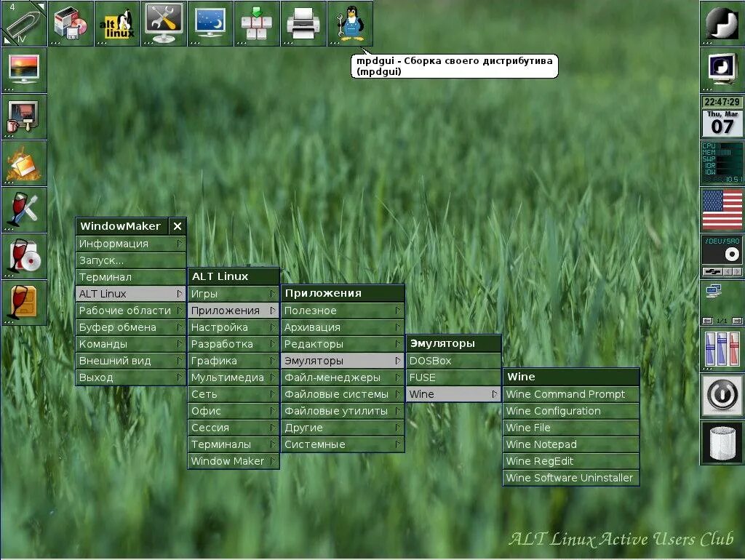
Task: Click the network computers applet icon
Action: point(722,303)
